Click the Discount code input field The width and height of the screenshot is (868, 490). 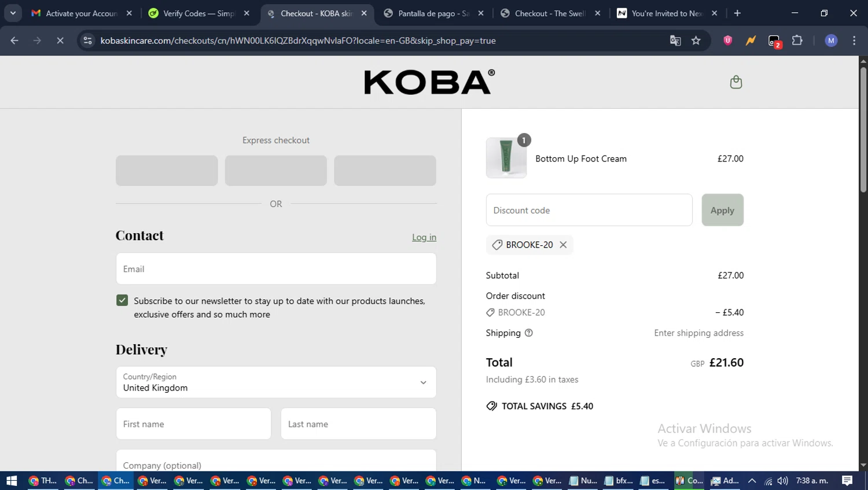pyautogui.click(x=589, y=210)
